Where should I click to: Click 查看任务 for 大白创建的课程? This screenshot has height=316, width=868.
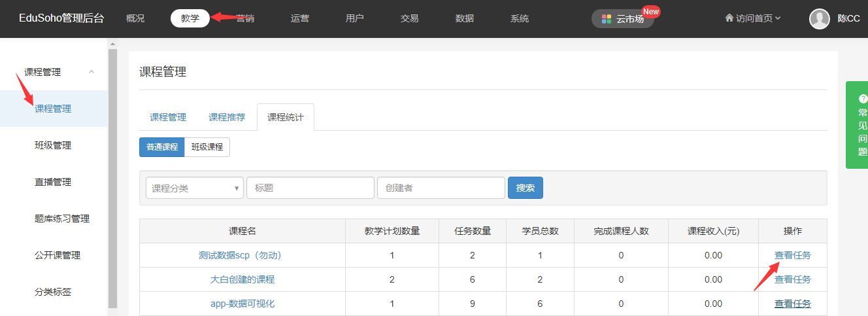point(792,279)
